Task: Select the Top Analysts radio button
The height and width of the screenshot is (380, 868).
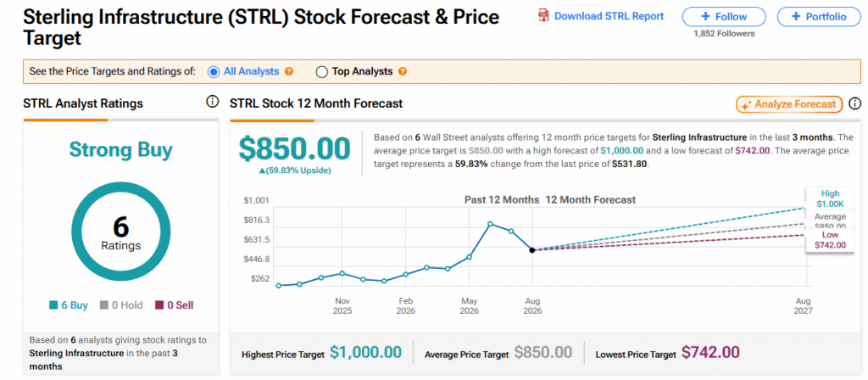Action: [321, 71]
